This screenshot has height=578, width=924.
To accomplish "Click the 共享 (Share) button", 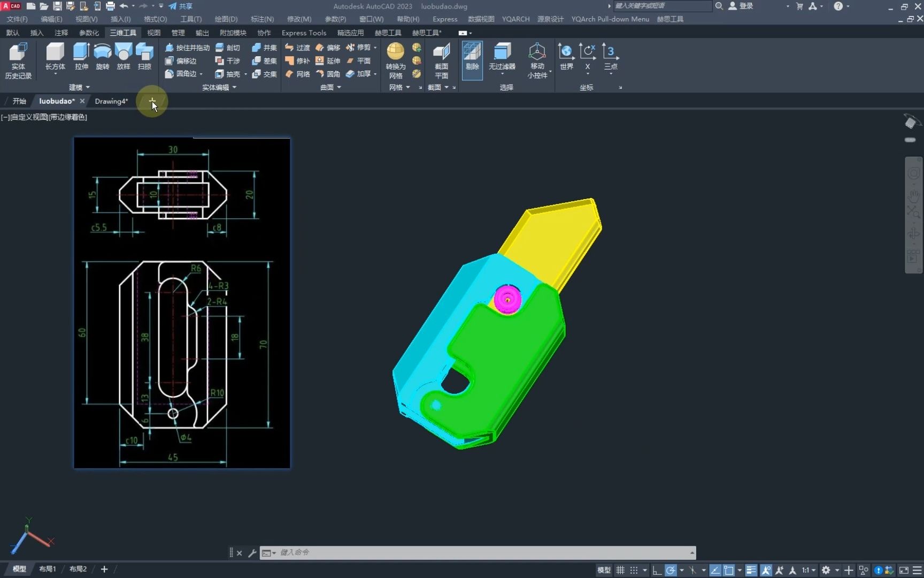I will coord(181,6).
